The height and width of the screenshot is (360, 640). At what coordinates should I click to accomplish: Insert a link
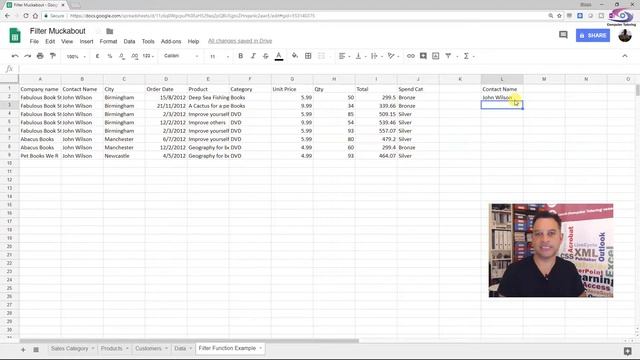pyautogui.click(x=411, y=56)
